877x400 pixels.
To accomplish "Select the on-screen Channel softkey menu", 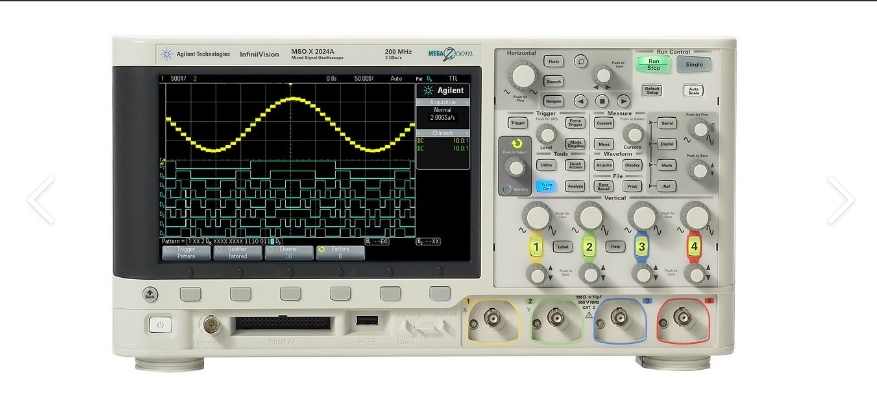I will click(289, 253).
